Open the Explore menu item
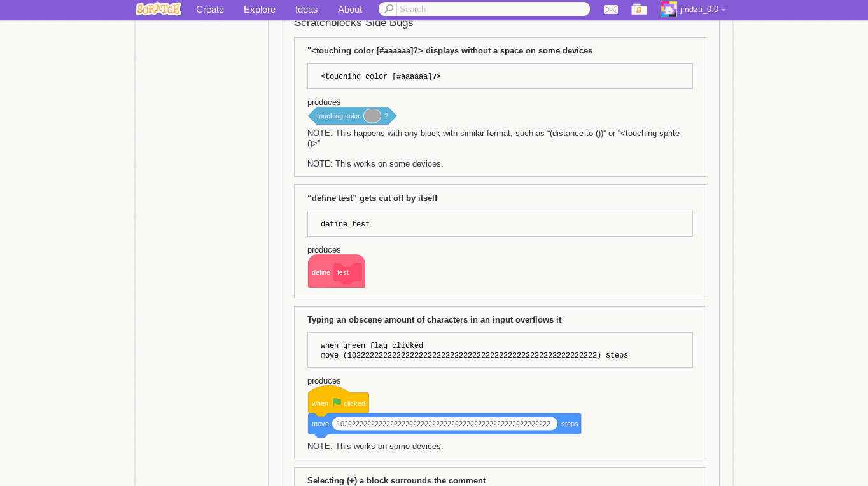 click(259, 10)
